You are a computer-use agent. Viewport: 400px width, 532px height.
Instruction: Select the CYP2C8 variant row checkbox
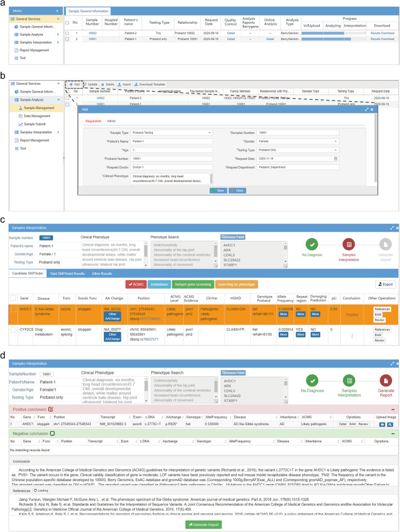click(x=13, y=333)
